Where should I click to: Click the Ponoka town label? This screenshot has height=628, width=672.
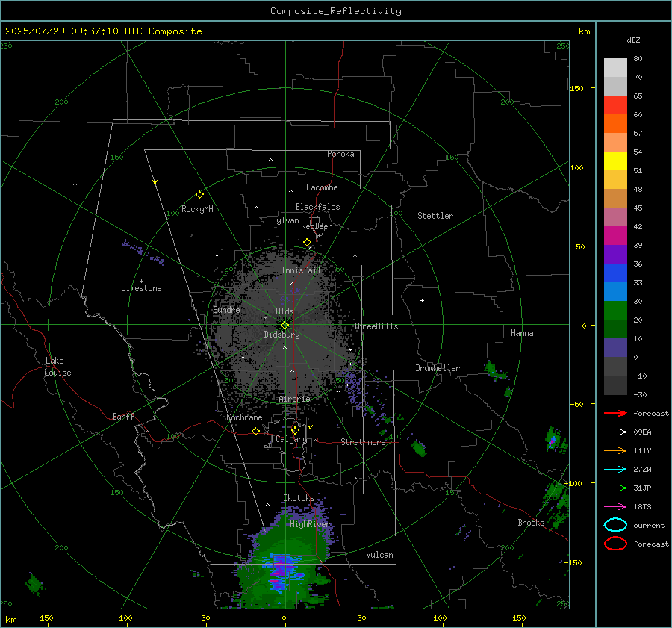340,154
